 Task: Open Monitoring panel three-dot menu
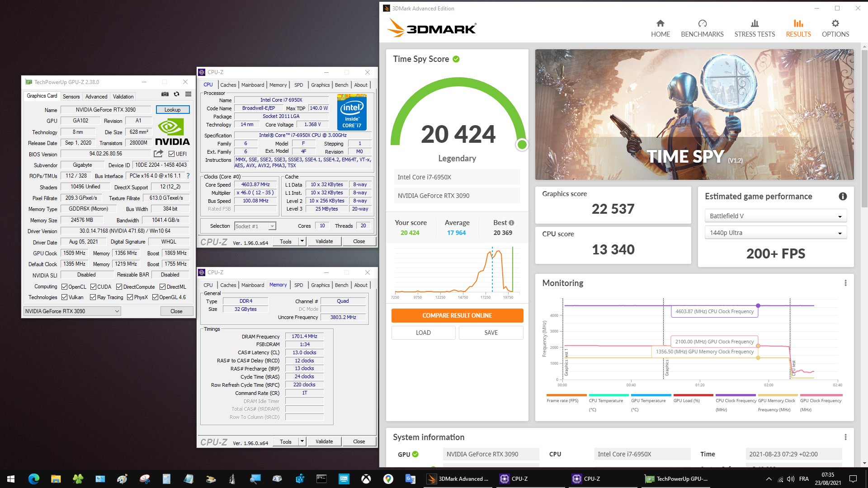click(x=845, y=283)
